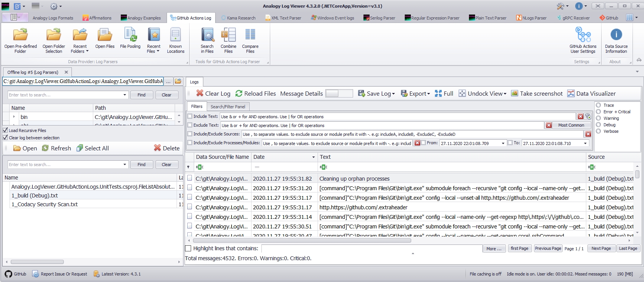Toggle Include/Exclude Processes/Modules checkbox

pyautogui.click(x=190, y=143)
